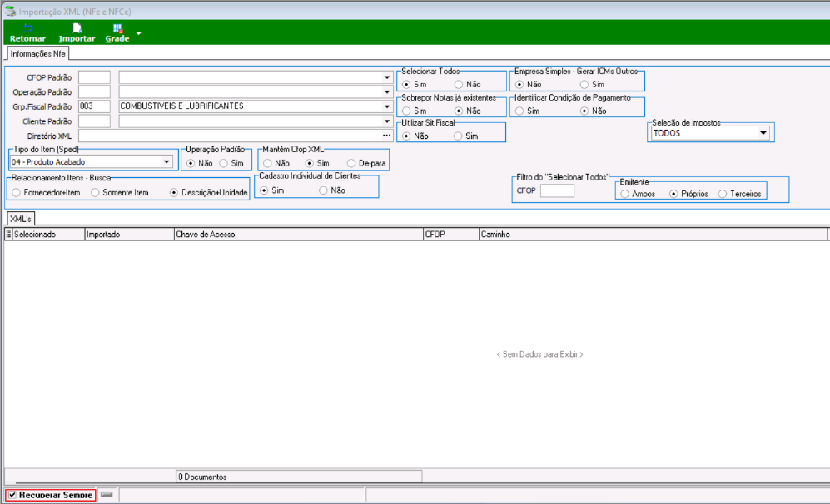Open the Seleção de impostos dropdown
Image resolution: width=830 pixels, height=504 pixels.
click(x=763, y=133)
